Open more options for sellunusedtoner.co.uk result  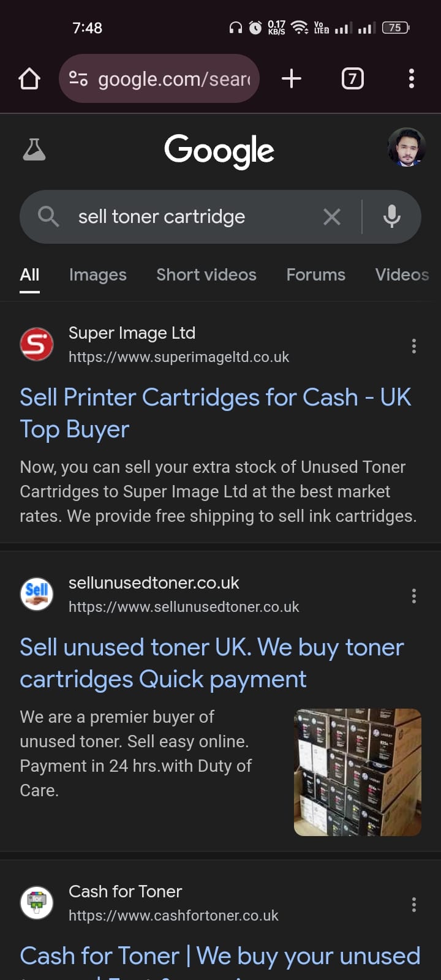coord(414,596)
